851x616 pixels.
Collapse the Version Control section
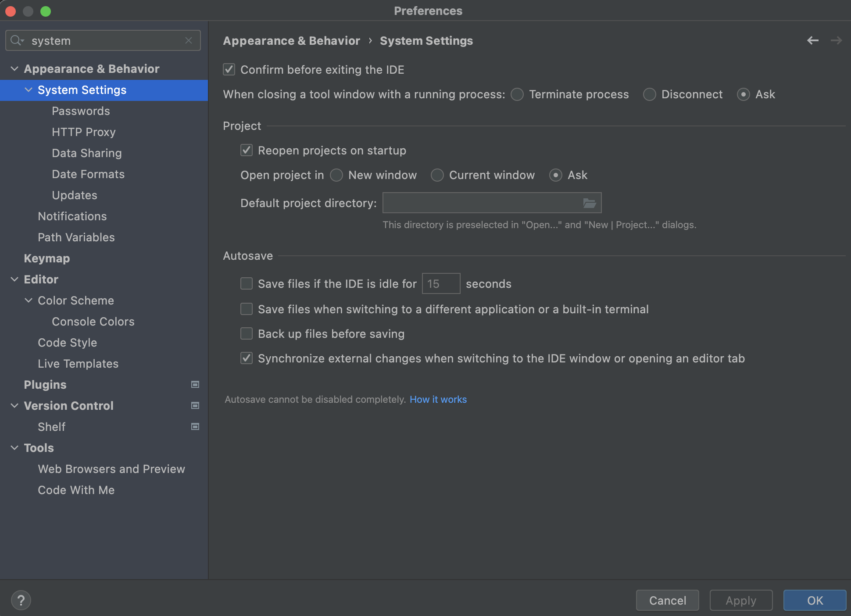click(14, 406)
